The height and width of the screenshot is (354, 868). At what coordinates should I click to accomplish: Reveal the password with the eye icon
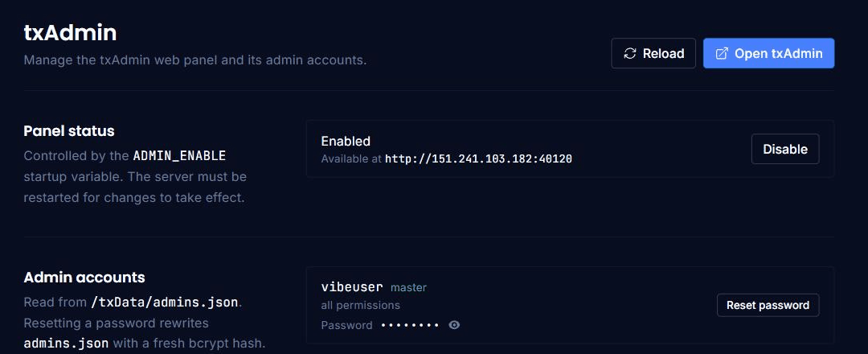(454, 325)
